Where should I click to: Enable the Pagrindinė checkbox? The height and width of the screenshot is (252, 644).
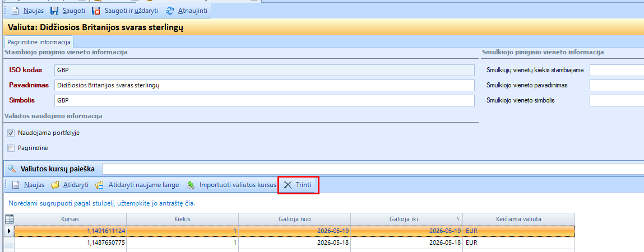(x=11, y=148)
